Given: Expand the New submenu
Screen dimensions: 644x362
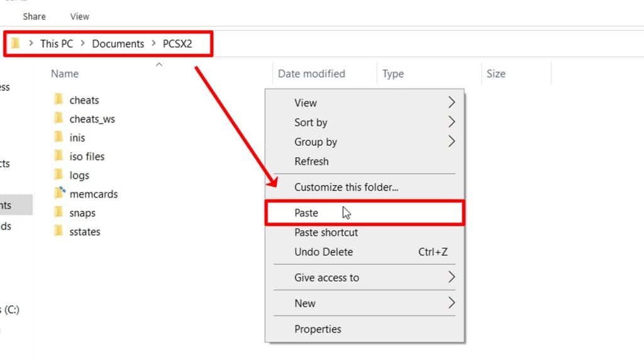Looking at the screenshot, I should (452, 303).
